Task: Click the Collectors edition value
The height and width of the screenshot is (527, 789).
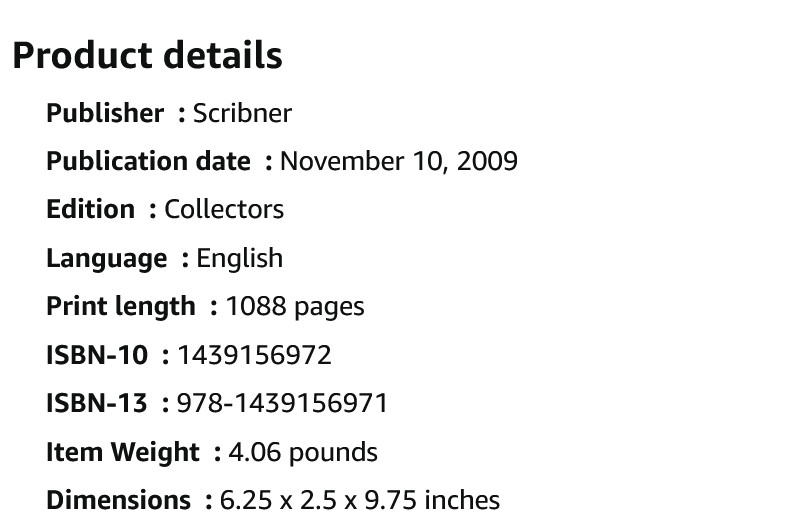Action: click(224, 209)
